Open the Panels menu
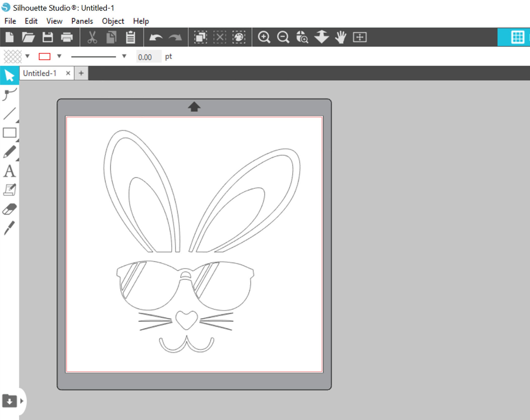Viewport: 530px width, 420px height. (x=82, y=21)
